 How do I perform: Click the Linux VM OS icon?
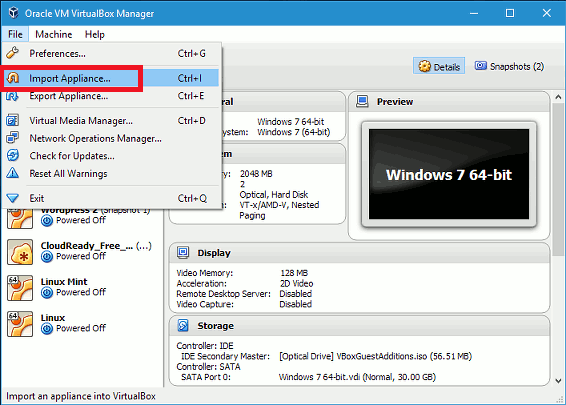[20, 324]
